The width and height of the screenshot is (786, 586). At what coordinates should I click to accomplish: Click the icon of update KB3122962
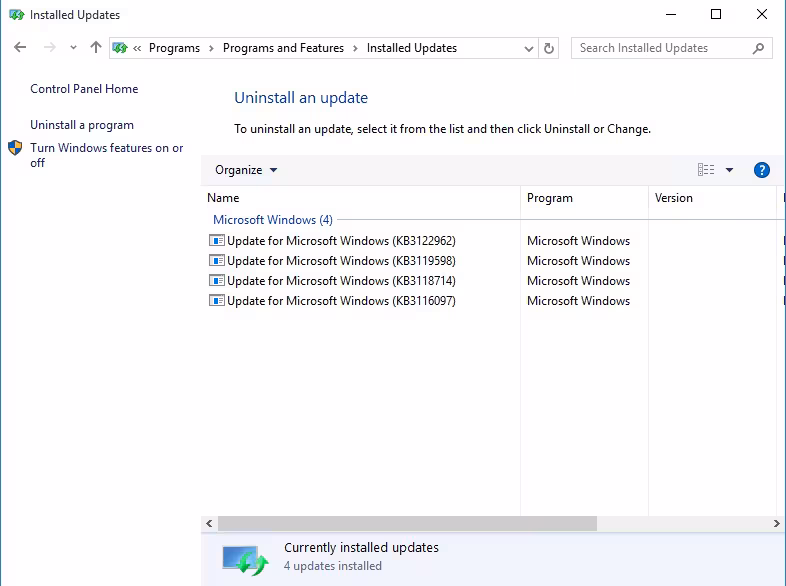click(217, 241)
